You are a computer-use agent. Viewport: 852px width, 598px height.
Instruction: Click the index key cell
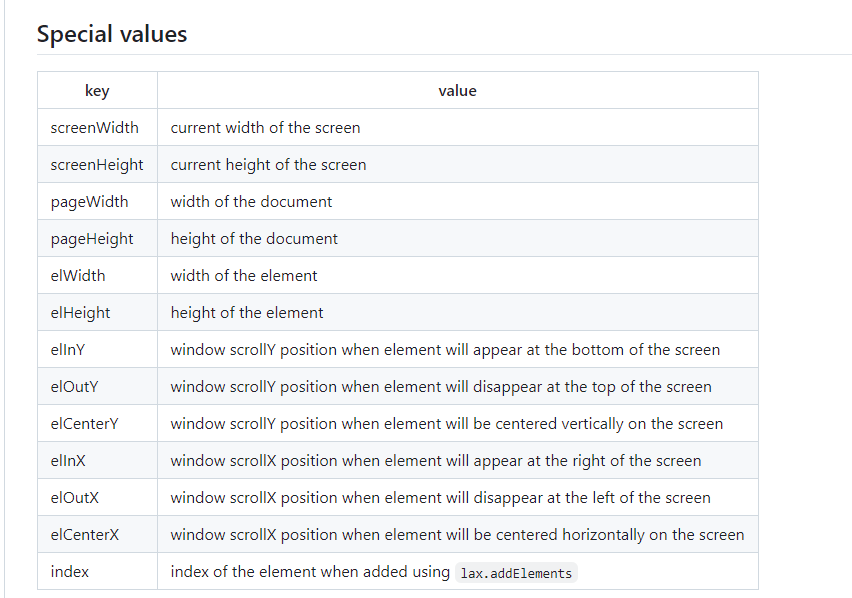pos(97,571)
